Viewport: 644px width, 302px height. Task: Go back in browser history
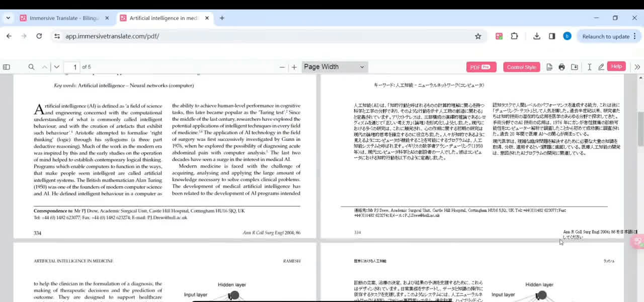click(9, 36)
